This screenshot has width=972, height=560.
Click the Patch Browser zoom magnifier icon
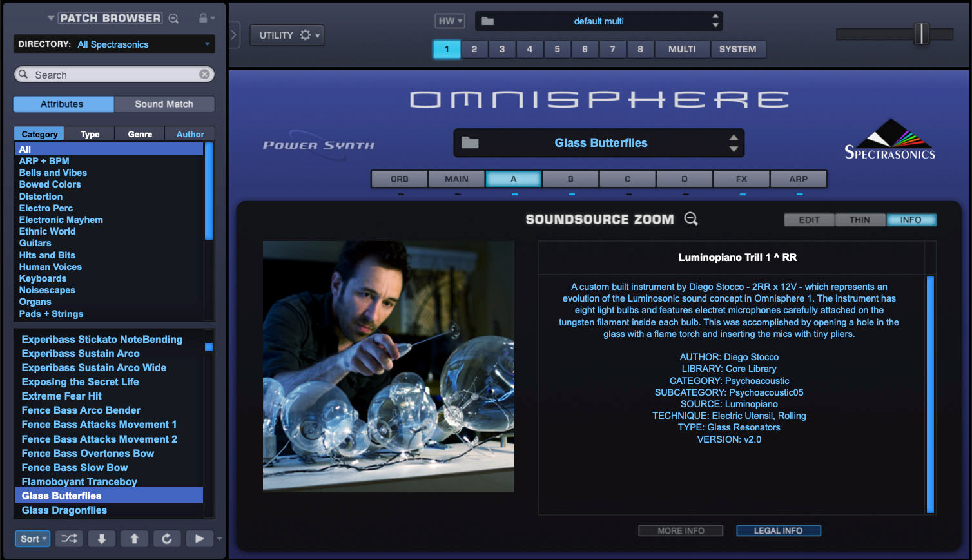pos(173,19)
